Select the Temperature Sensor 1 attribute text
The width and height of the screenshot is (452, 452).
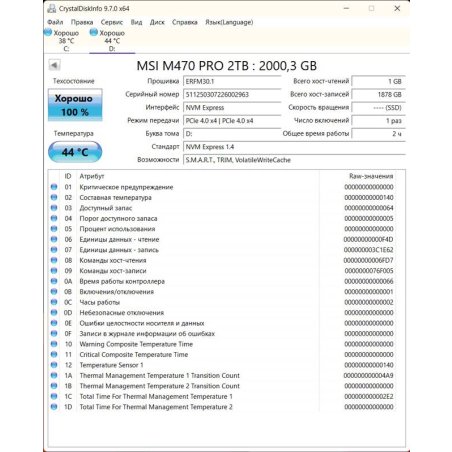point(111,365)
